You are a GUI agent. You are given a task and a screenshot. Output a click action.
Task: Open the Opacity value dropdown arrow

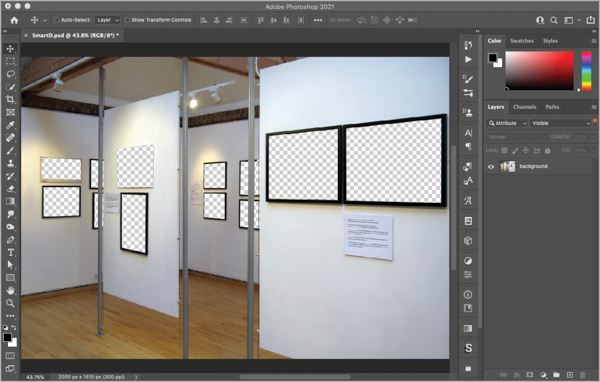(x=593, y=137)
